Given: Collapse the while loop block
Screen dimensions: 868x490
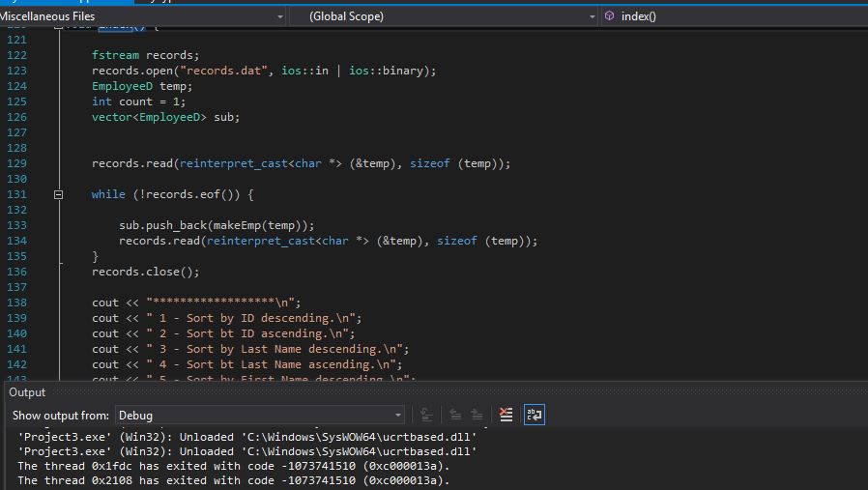Looking at the screenshot, I should tap(59, 194).
